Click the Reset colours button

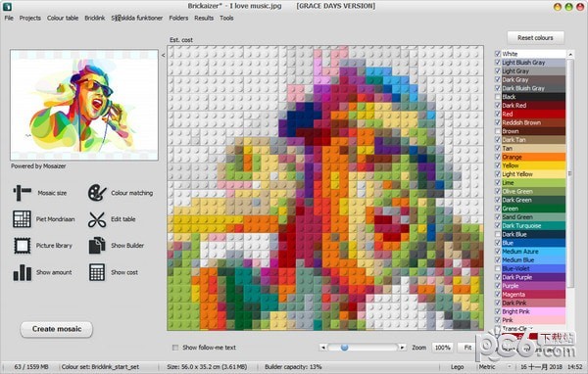tap(535, 38)
